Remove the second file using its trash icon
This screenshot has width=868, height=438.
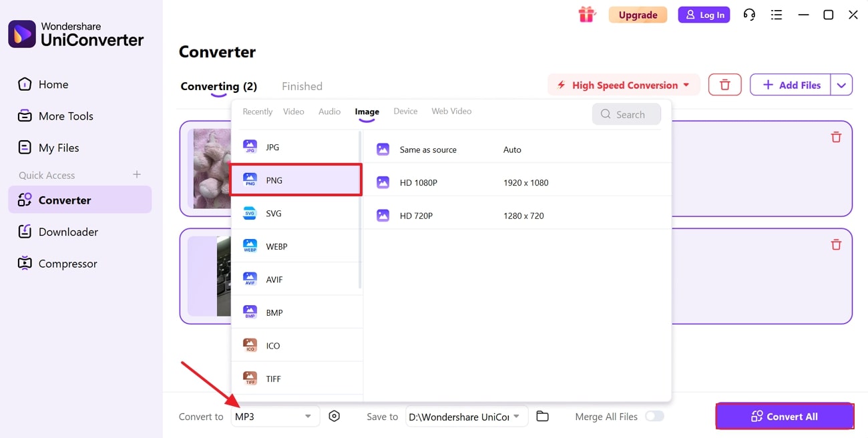[836, 244]
